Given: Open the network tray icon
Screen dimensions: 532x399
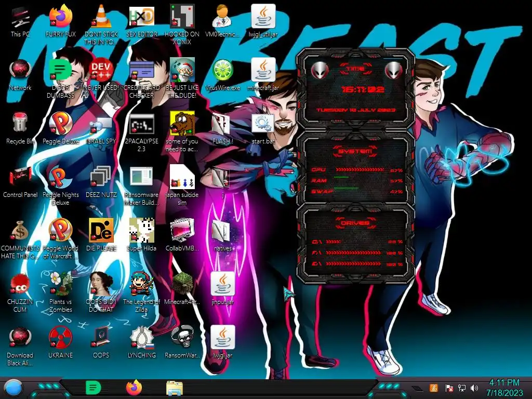Looking at the screenshot, I should (461, 388).
